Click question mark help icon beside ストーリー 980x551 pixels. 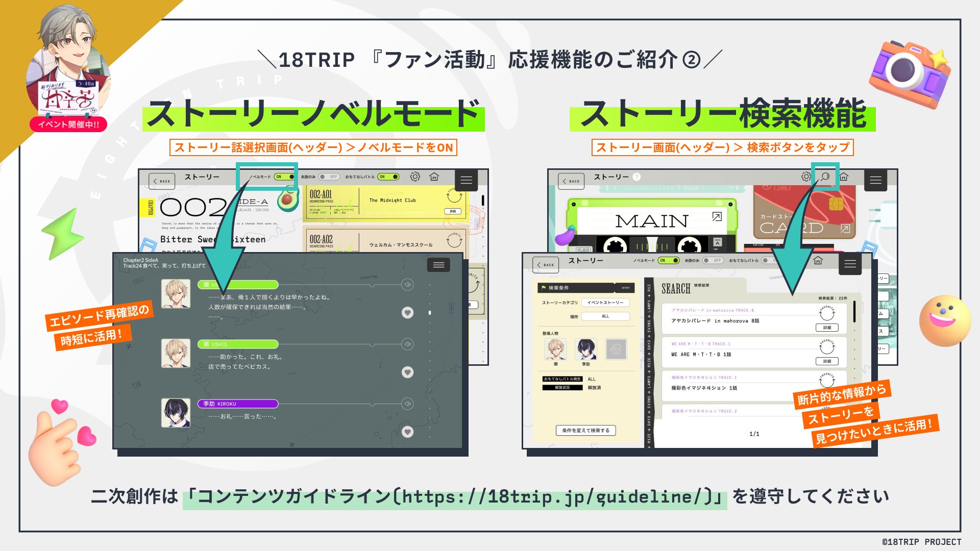pyautogui.click(x=636, y=177)
